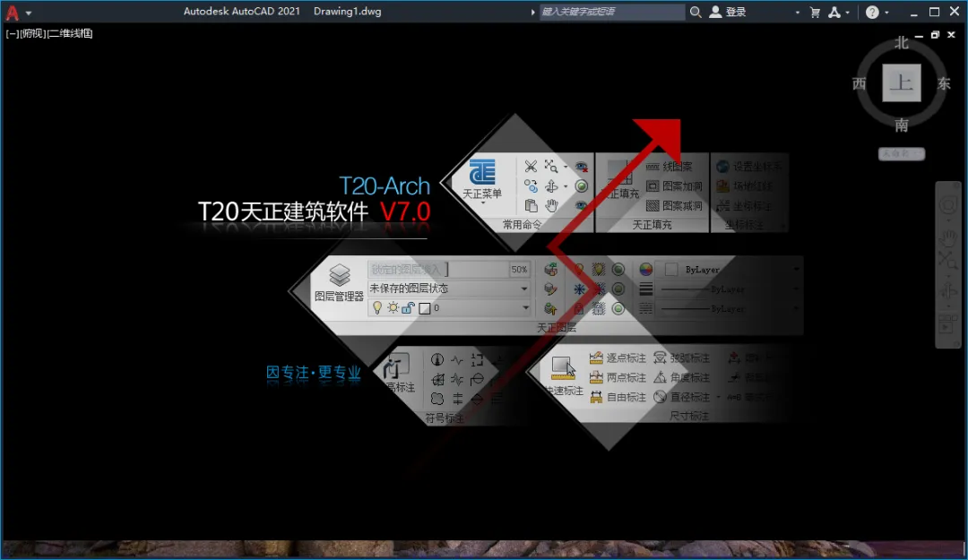Expand the quick access dropdown beside the logo
Image resolution: width=968 pixels, height=560 pixels.
29,13
